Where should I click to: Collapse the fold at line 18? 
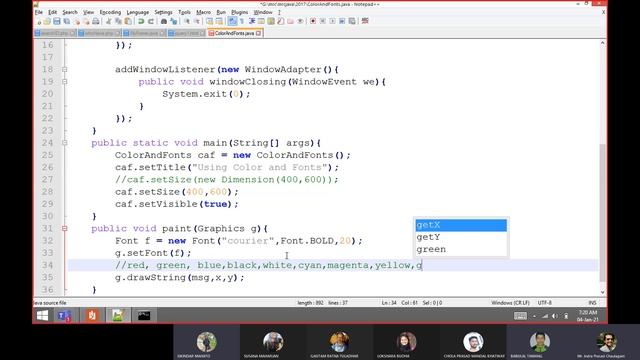64,70
